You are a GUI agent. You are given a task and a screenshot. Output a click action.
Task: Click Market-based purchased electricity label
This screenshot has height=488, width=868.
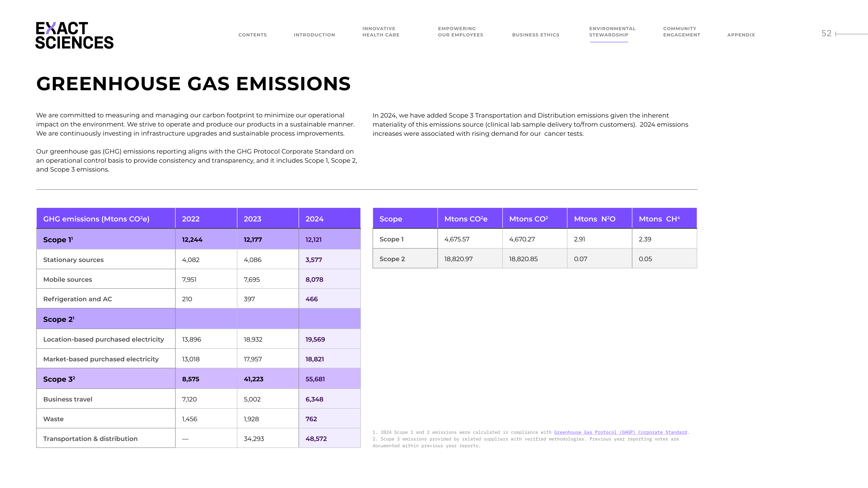[101, 359]
